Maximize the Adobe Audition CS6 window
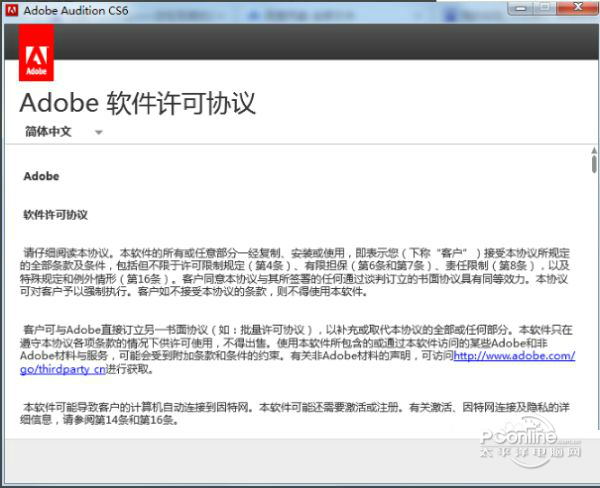Image resolution: width=600 pixels, height=488 pixels. point(545,8)
